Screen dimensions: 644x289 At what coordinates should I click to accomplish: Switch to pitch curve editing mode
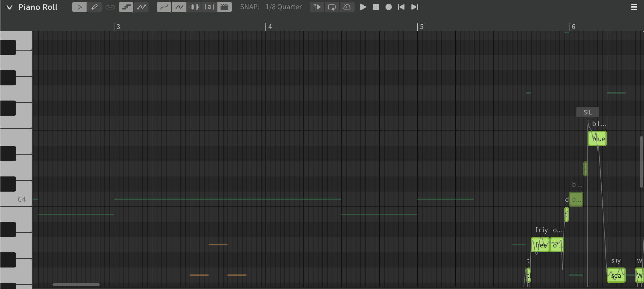[x=141, y=7]
